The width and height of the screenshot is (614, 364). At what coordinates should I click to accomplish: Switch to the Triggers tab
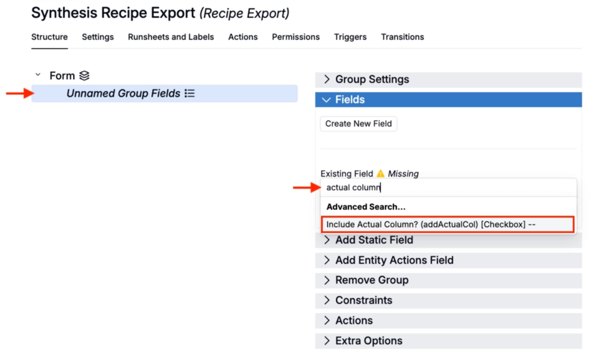tap(350, 37)
